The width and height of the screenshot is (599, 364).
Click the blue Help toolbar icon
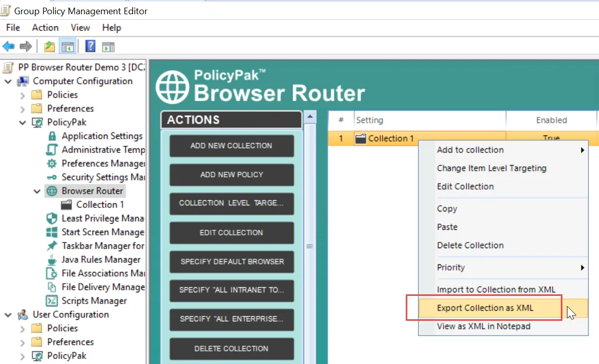90,47
